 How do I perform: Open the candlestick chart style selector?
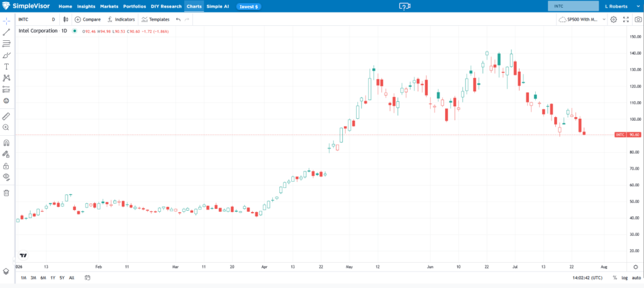point(65,19)
